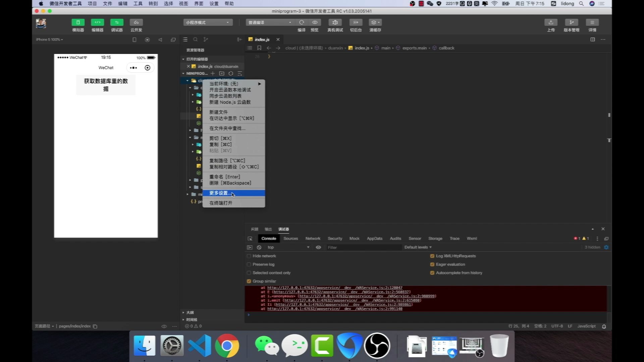Screen dimensions: 644x362
Task: Open the 工具 menu in menu bar
Action: (138, 3)
